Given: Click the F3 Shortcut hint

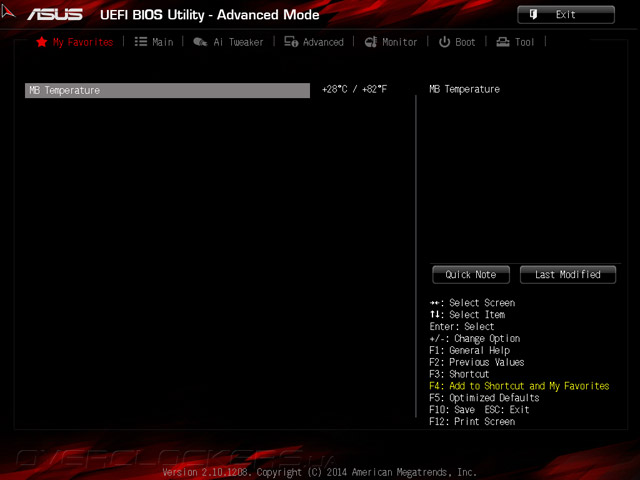Looking at the screenshot, I should pos(459,374).
